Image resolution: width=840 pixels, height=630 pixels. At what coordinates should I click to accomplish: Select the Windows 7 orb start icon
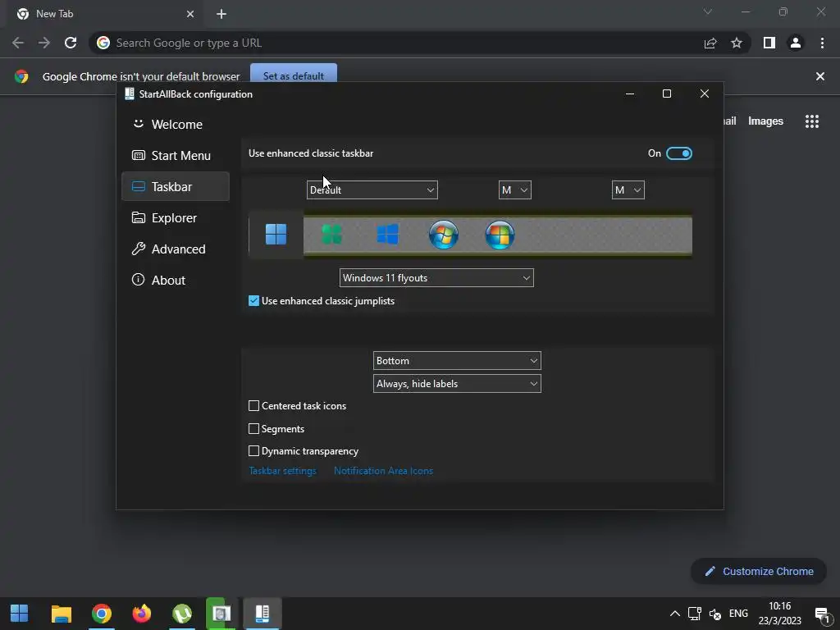pyautogui.click(x=444, y=235)
